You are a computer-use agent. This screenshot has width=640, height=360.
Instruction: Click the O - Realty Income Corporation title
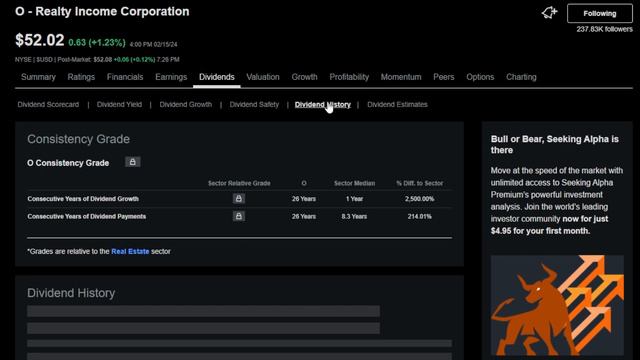click(102, 11)
